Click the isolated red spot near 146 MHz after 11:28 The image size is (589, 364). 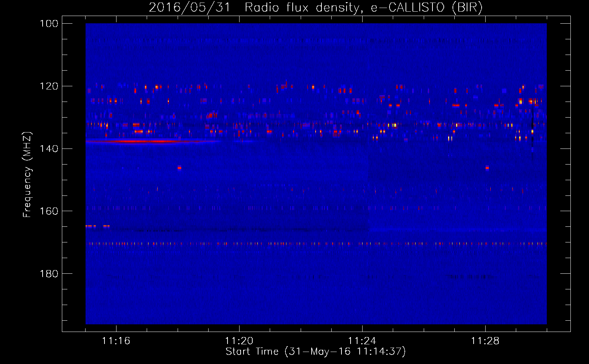coord(487,168)
